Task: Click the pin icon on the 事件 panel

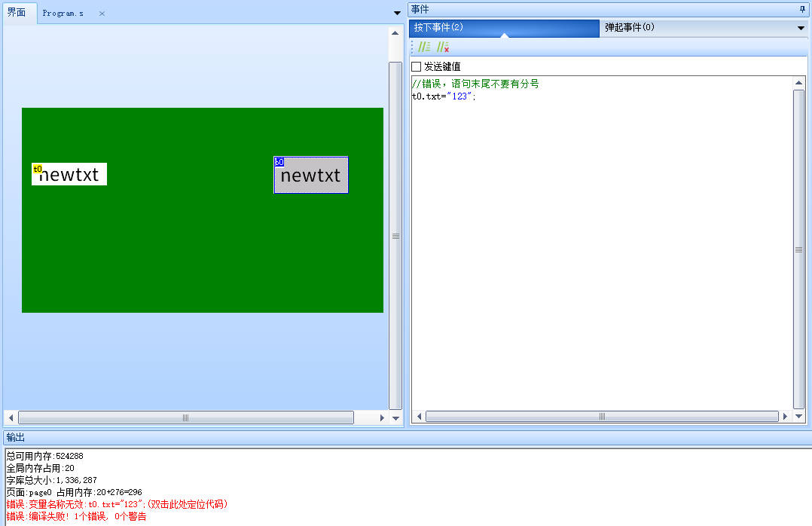Action: [x=803, y=8]
